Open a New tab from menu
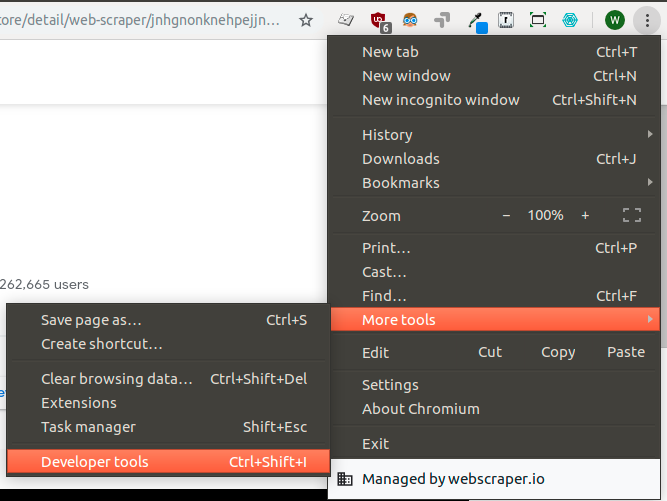 click(x=496, y=52)
